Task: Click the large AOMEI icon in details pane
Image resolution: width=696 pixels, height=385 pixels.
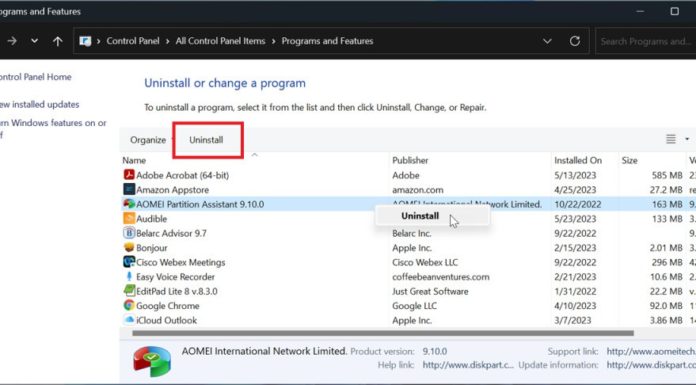Action: pyautogui.click(x=152, y=361)
